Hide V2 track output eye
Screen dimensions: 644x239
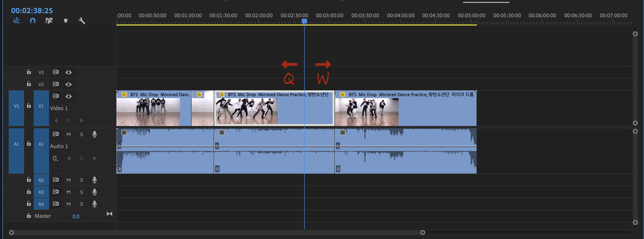click(69, 84)
